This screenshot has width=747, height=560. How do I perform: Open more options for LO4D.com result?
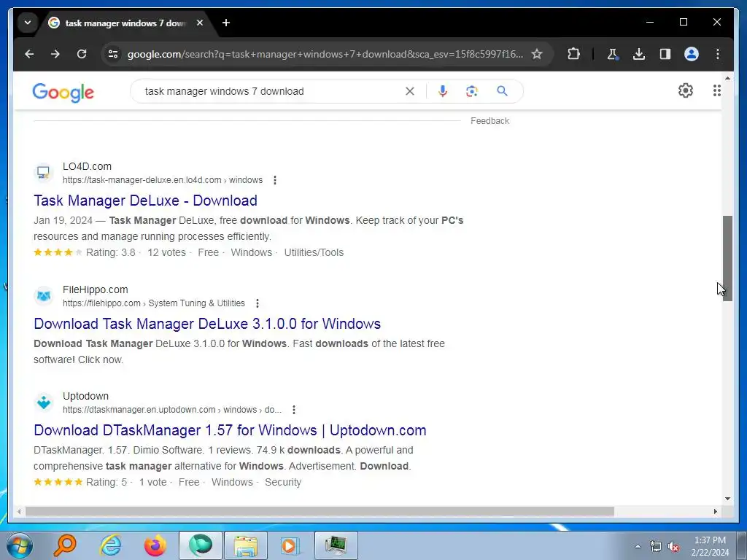(275, 180)
